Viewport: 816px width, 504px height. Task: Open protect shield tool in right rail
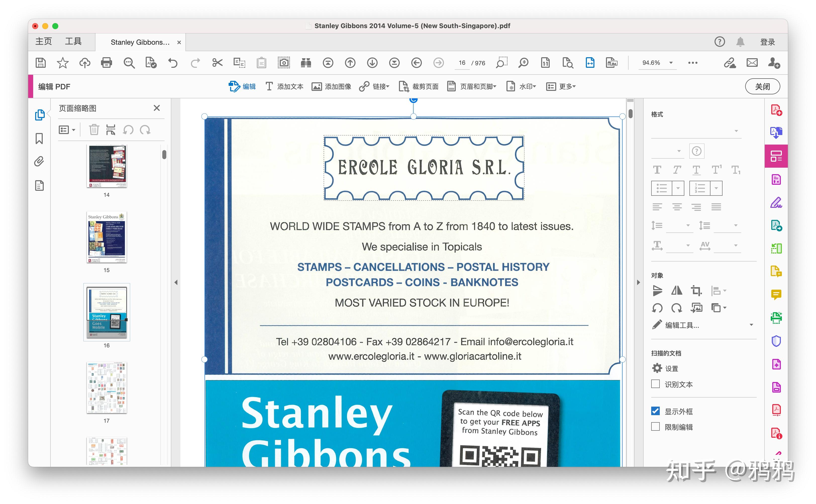pyautogui.click(x=776, y=341)
